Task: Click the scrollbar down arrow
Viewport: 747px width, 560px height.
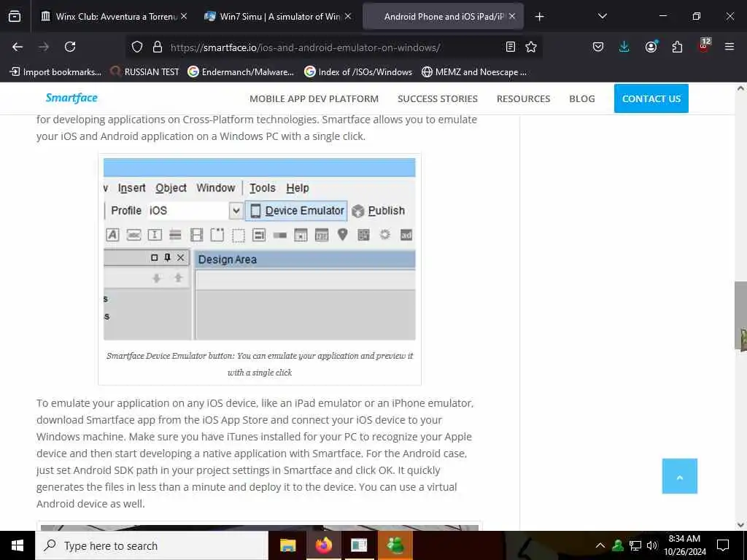Action: [740, 525]
